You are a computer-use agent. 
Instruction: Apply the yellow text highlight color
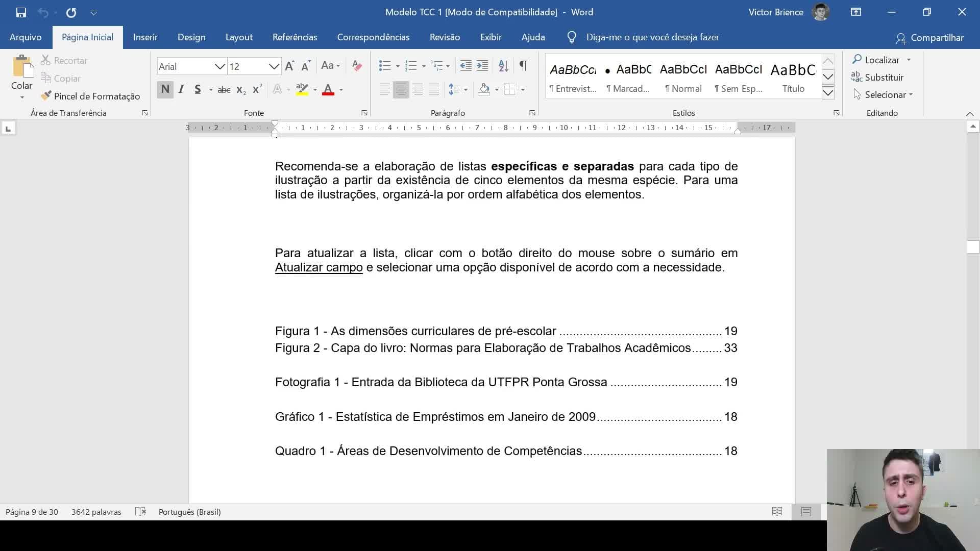(302, 89)
